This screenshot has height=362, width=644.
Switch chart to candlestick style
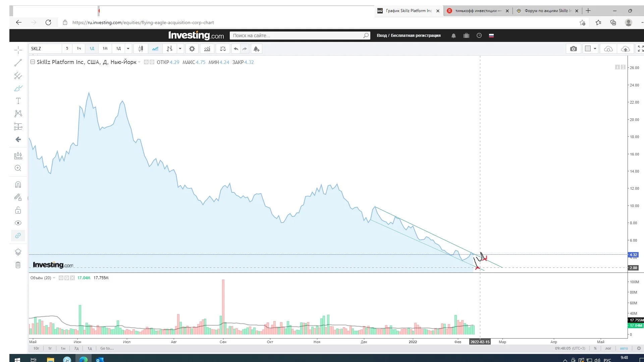(141, 49)
